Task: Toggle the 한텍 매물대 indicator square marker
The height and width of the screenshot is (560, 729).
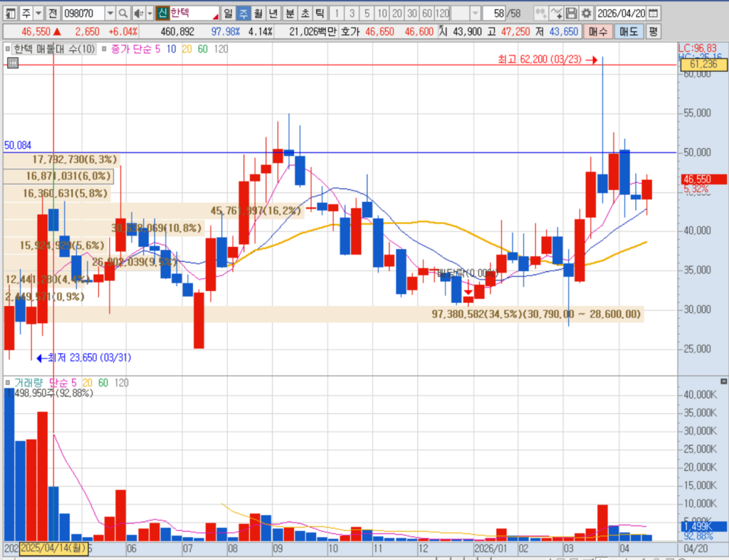Action: click(x=7, y=49)
